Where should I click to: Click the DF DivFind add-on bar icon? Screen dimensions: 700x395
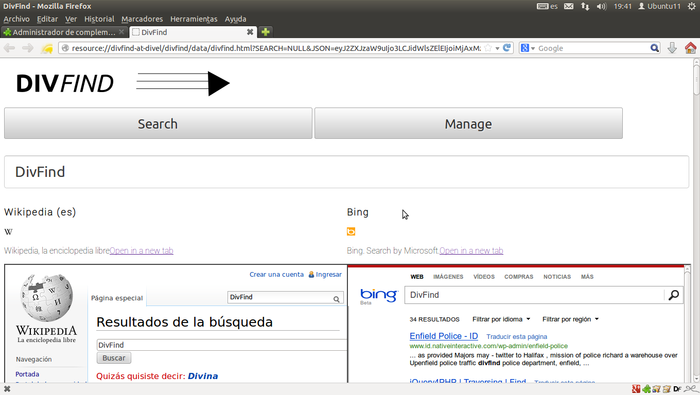pyautogui.click(x=677, y=389)
